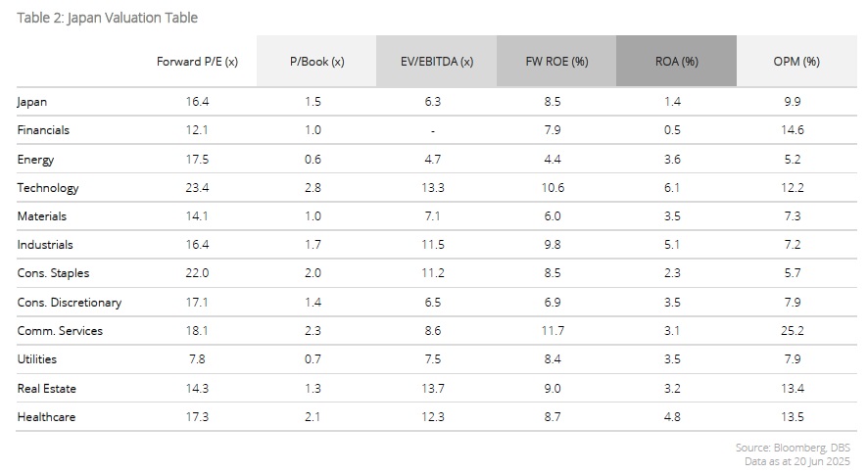The image size is (868, 474).
Task: Click the dark gray ROA (%) header
Action: pyautogui.click(x=676, y=61)
